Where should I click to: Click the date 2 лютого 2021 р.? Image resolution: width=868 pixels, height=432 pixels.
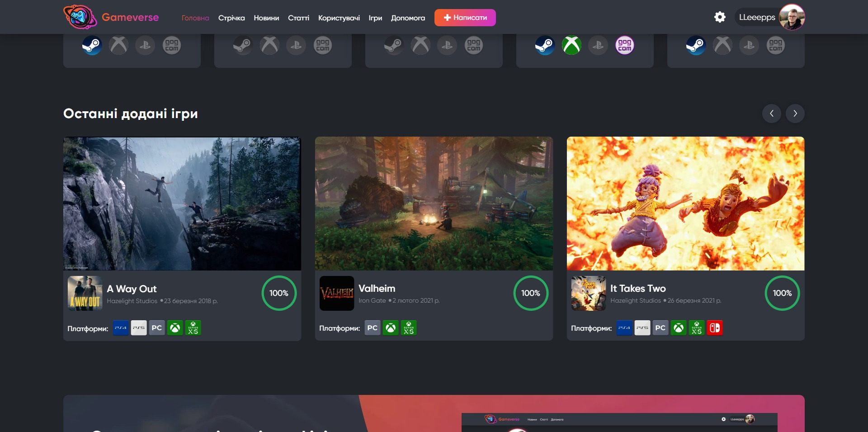point(416,300)
